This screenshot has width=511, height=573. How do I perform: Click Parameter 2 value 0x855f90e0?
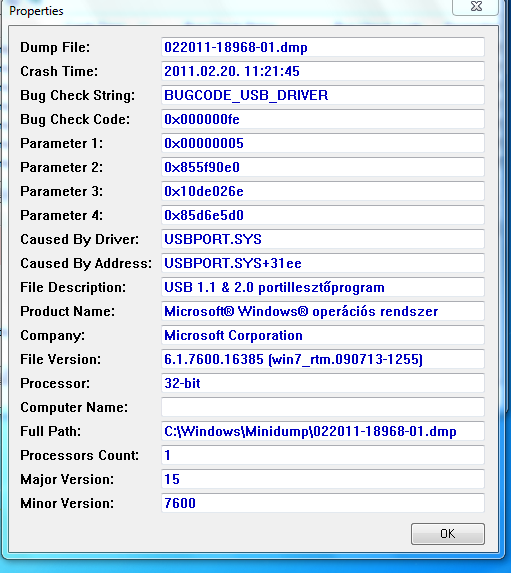[x=323, y=167]
